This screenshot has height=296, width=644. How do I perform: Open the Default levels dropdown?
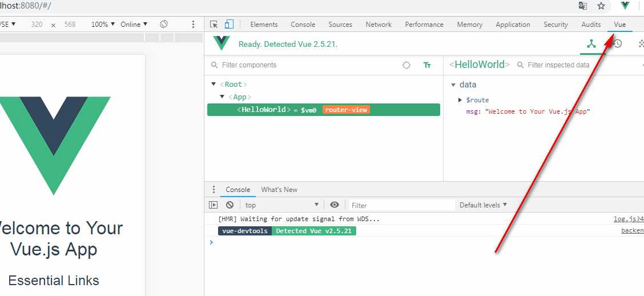pyautogui.click(x=484, y=205)
